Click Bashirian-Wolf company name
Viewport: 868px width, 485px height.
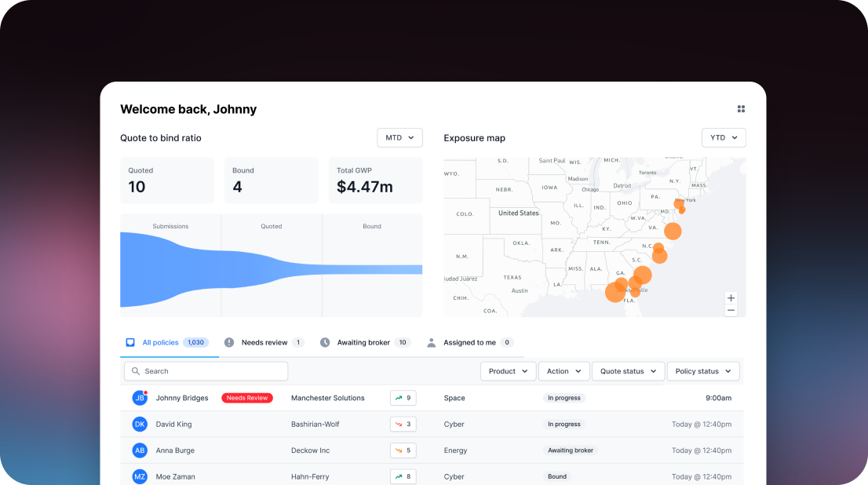coord(315,424)
